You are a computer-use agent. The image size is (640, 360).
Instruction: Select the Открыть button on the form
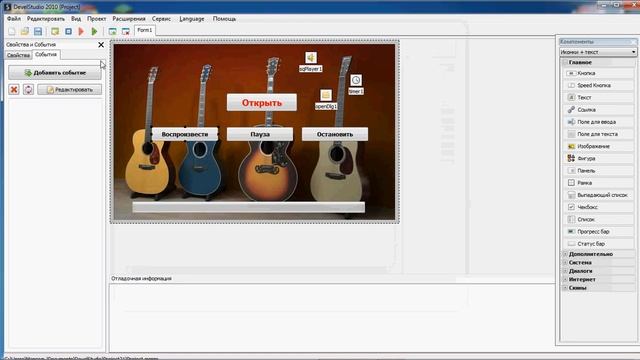click(x=262, y=103)
